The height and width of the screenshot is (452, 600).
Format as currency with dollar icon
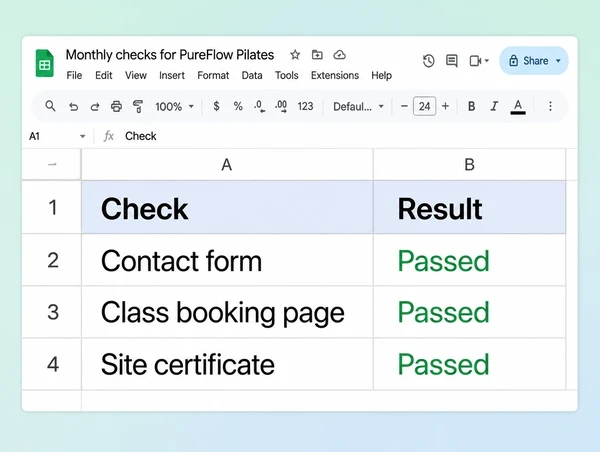(x=216, y=106)
